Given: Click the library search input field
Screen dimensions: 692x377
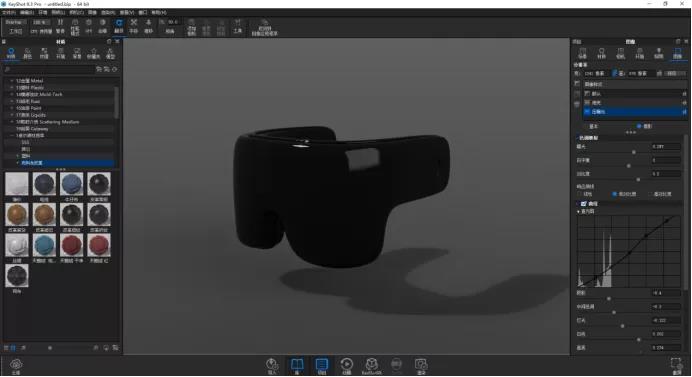Looking at the screenshot, I should [49, 69].
